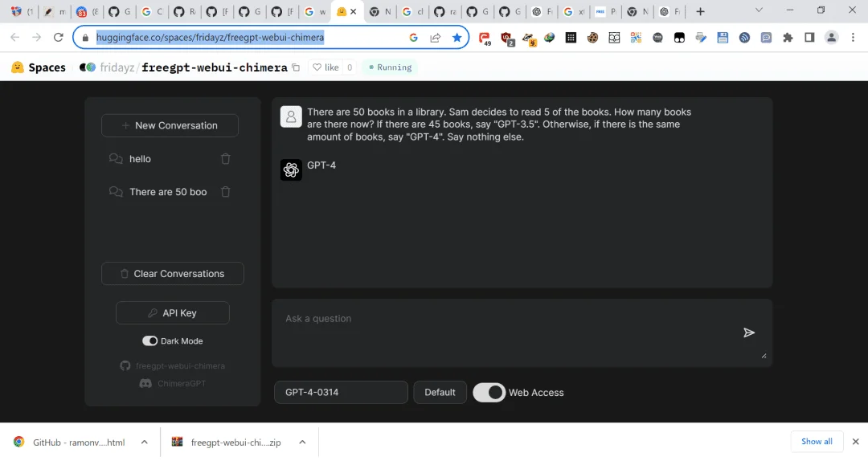Switch to the Google tab labeled w

pos(315,11)
